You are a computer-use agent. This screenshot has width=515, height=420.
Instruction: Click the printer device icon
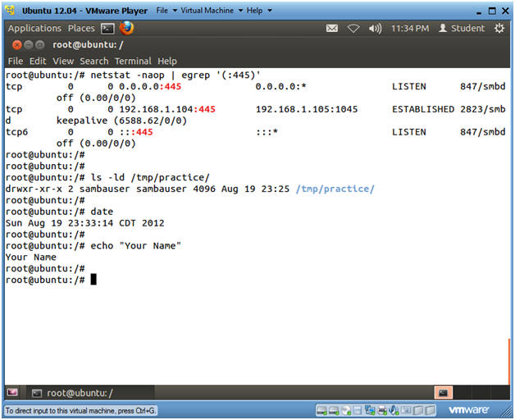tap(382, 410)
